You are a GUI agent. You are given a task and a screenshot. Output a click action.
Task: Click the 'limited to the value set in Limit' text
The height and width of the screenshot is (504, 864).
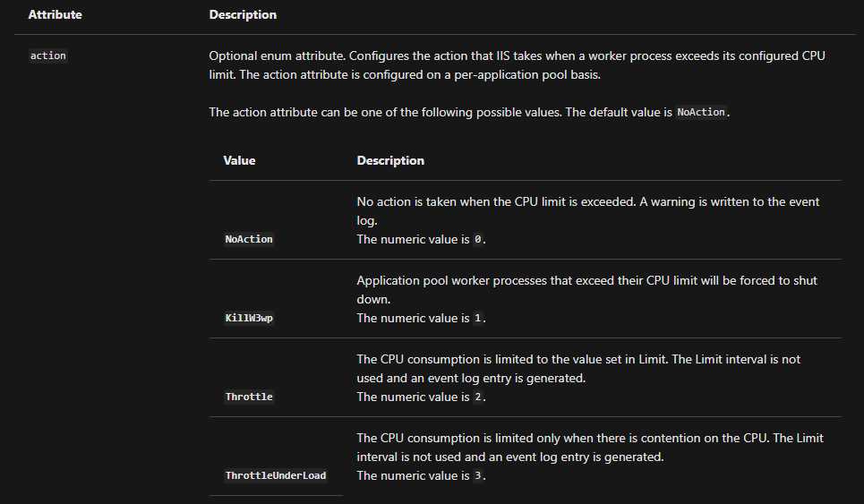click(578, 369)
